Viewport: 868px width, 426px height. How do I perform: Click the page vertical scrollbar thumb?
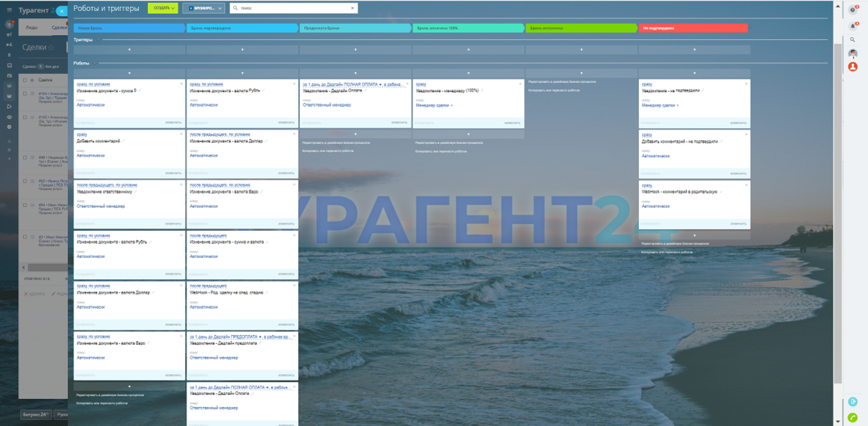(x=838, y=213)
